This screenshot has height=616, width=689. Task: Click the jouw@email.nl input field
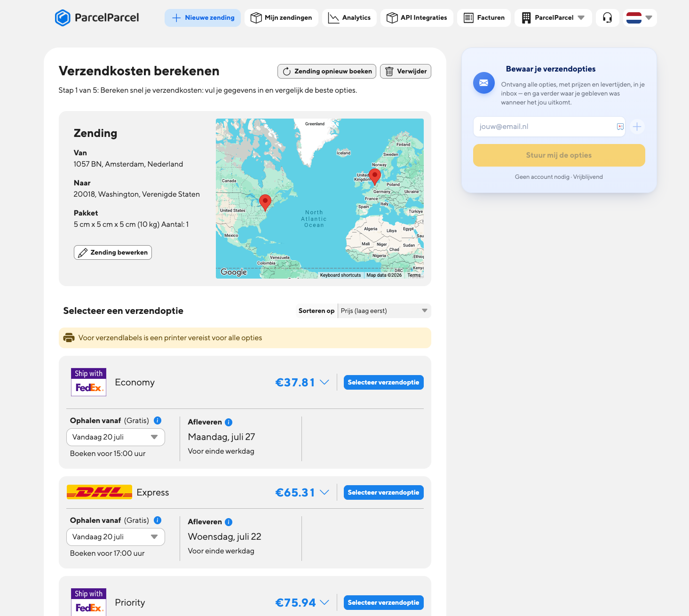click(x=549, y=127)
